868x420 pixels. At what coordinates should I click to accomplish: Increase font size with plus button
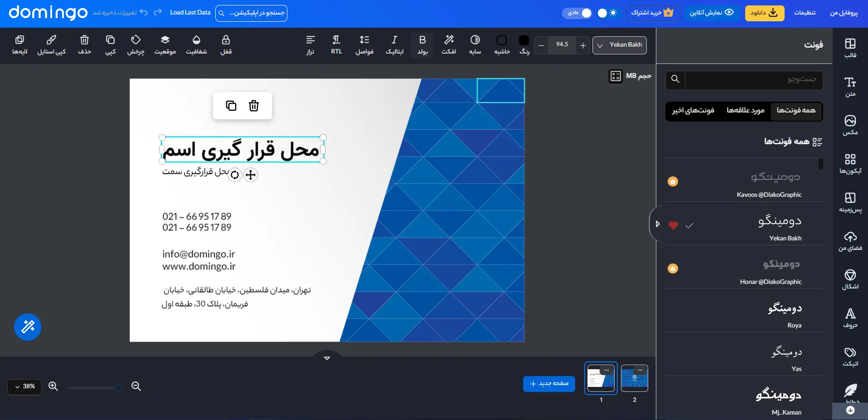point(583,45)
